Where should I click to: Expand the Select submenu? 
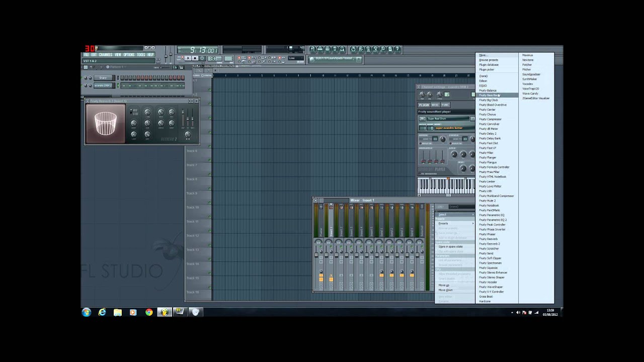(x=455, y=214)
